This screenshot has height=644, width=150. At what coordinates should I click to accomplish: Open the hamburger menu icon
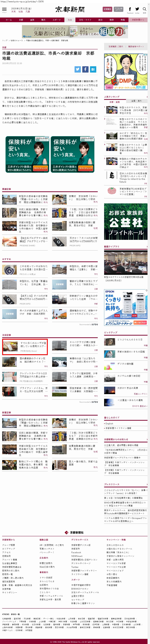point(4,9)
